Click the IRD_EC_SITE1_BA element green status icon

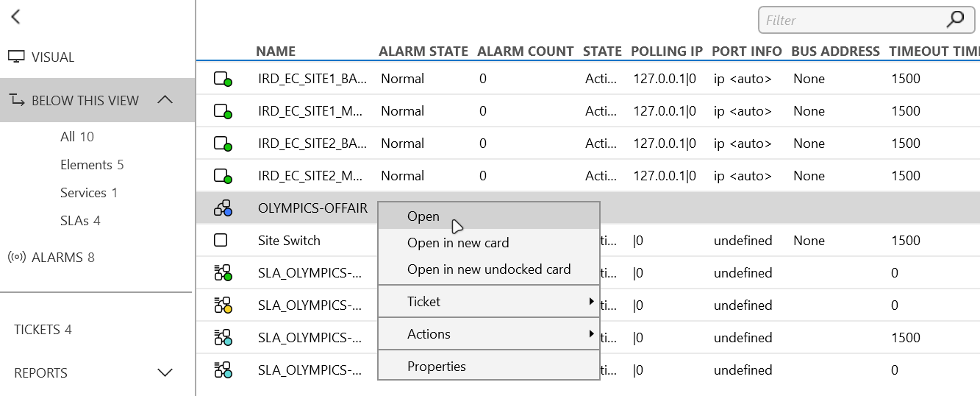[223, 79]
